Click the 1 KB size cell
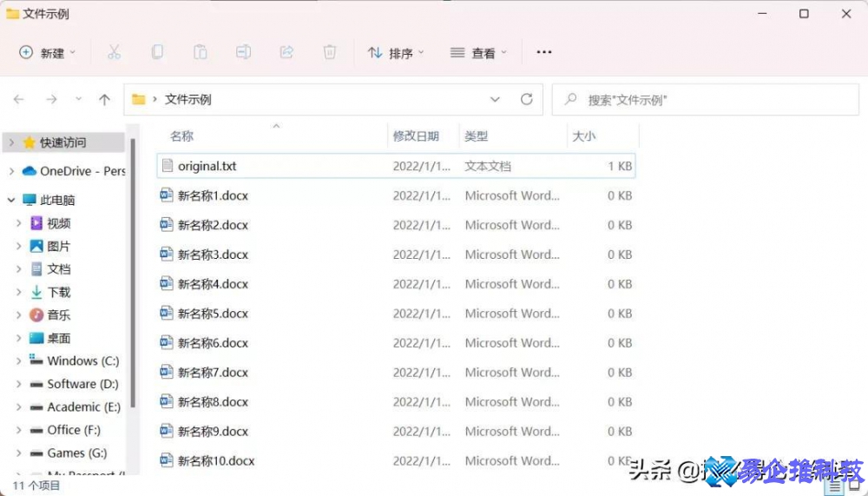Screen dimensions: 868x496 (620, 166)
